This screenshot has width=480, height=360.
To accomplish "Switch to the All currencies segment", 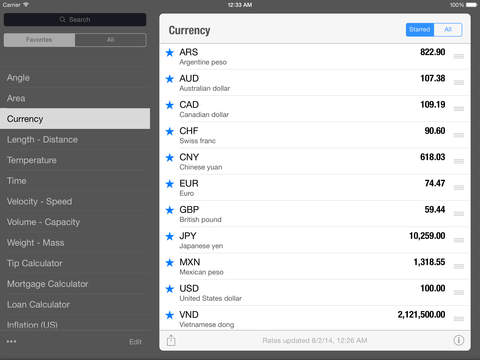I will (448, 30).
